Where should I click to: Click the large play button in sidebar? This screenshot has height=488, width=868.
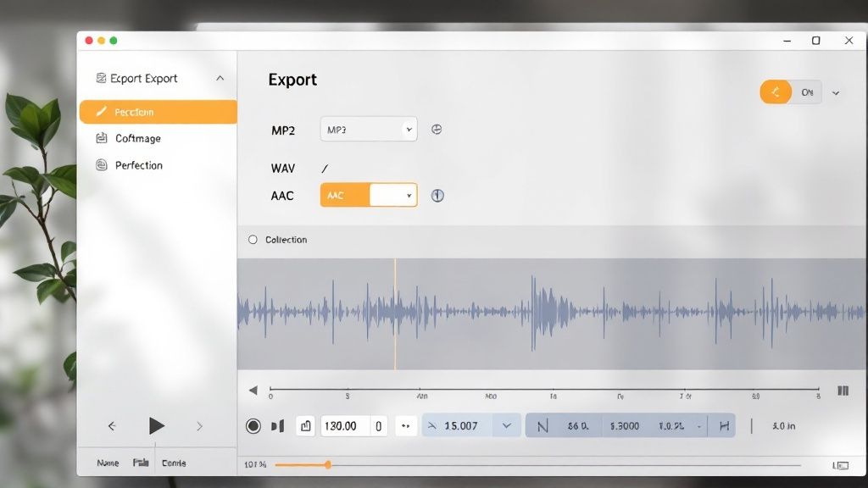tap(157, 425)
